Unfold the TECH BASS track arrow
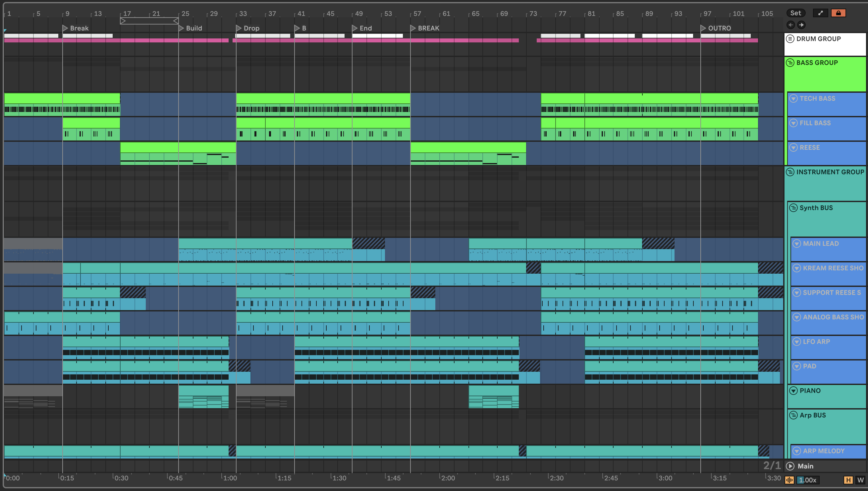Viewport: 868px width, 491px height. pyautogui.click(x=793, y=98)
